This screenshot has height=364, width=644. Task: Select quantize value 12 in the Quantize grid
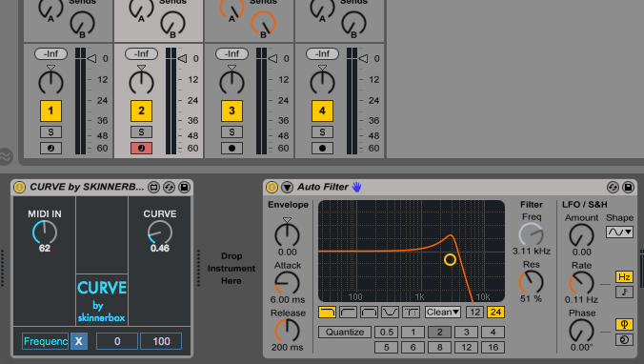pyautogui.click(x=466, y=348)
